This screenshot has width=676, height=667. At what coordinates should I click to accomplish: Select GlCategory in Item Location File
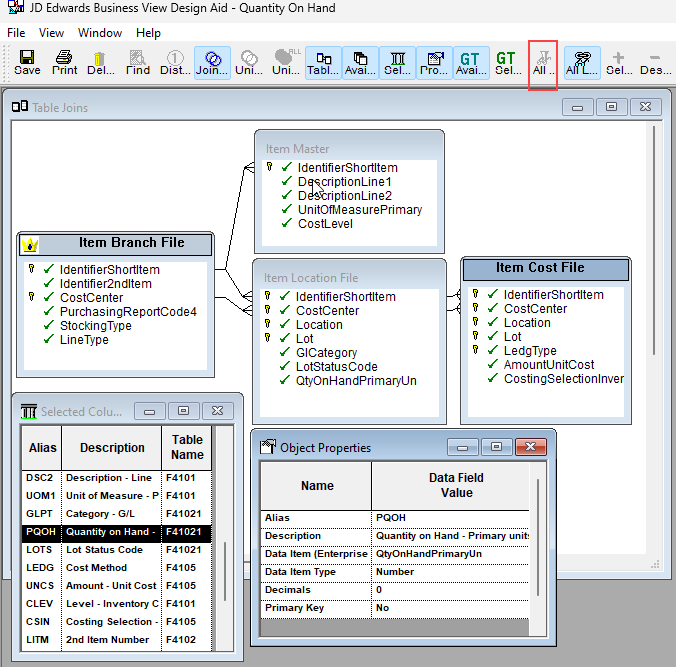click(326, 353)
